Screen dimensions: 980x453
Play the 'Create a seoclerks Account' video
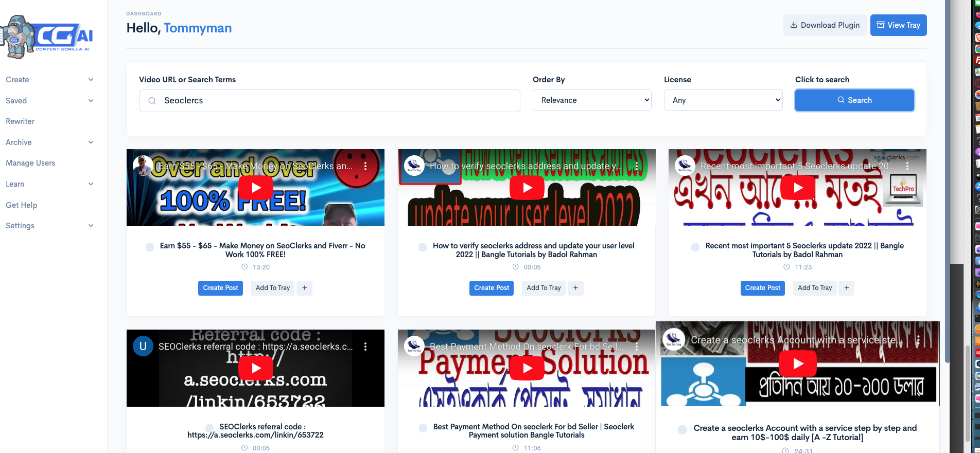coord(798,364)
